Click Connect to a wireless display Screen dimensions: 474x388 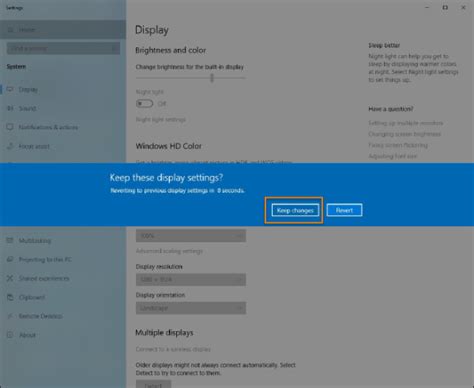173,349
